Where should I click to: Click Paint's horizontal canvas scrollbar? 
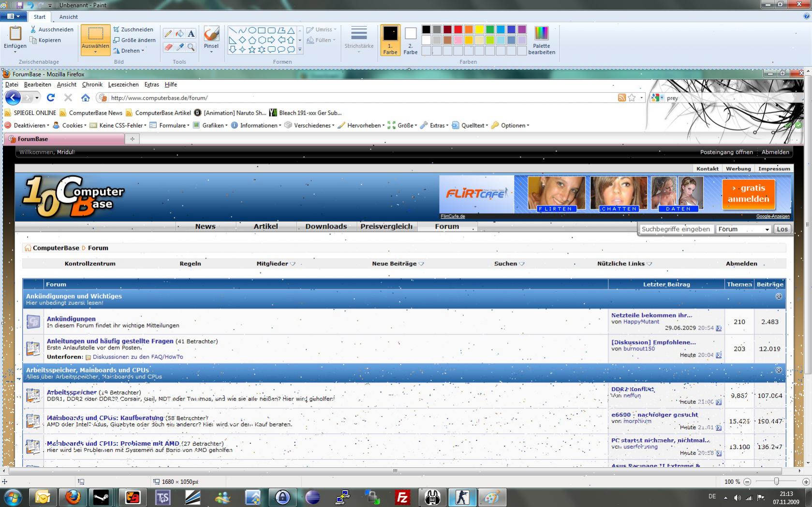click(x=395, y=471)
